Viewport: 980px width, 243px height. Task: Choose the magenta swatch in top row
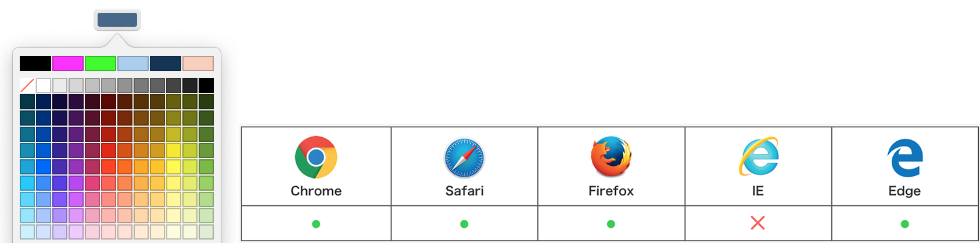(68, 63)
